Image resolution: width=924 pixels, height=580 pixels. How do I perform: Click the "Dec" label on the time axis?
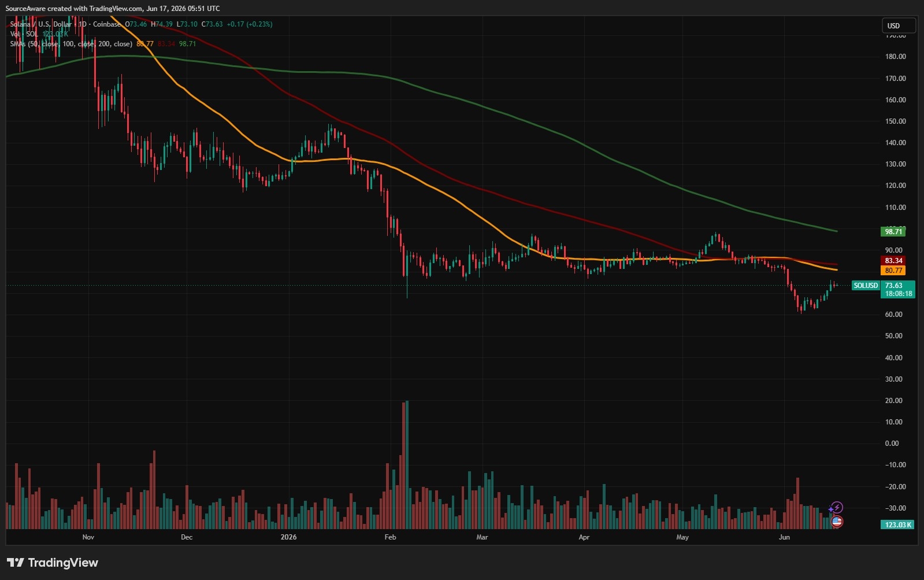187,537
